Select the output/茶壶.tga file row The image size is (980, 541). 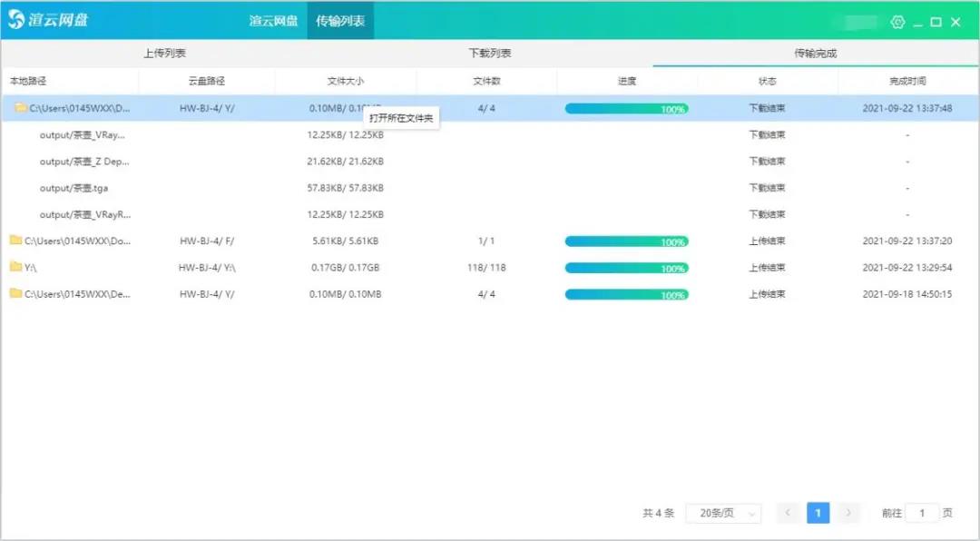click(74, 188)
